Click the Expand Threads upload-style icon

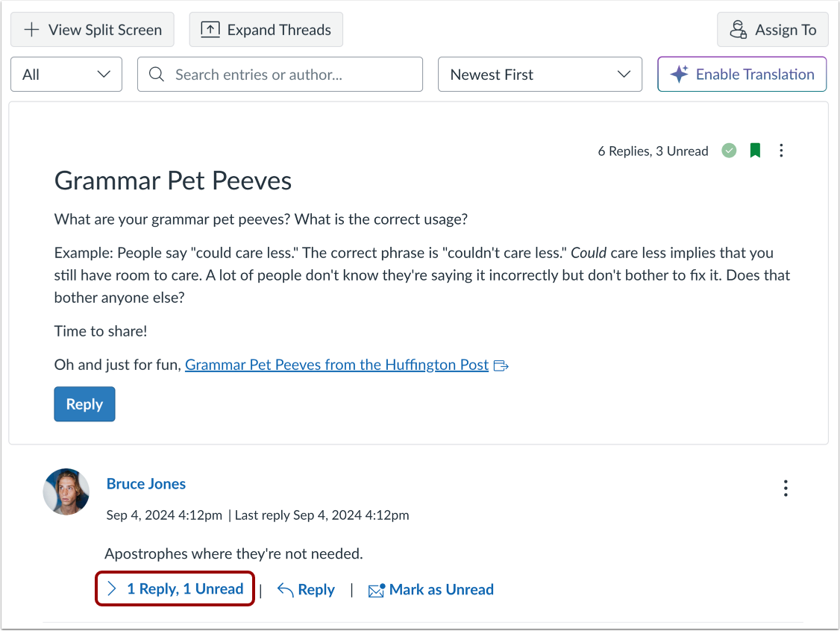tap(210, 29)
